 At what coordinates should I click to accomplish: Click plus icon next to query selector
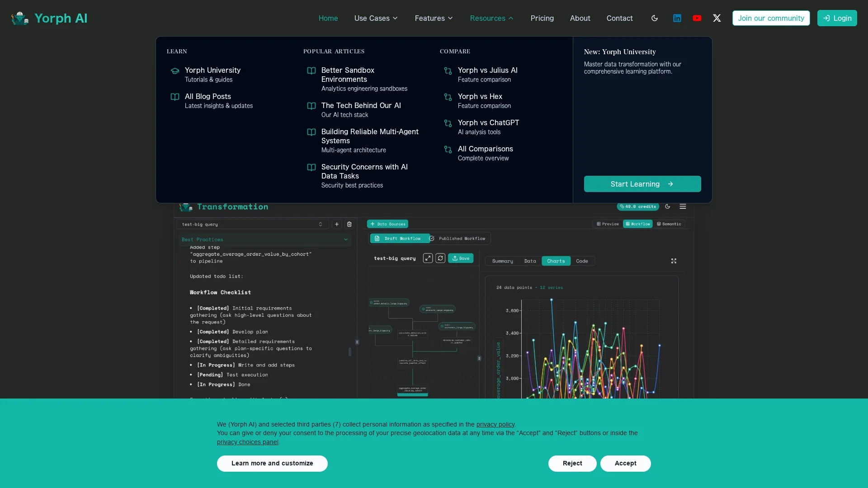point(337,224)
